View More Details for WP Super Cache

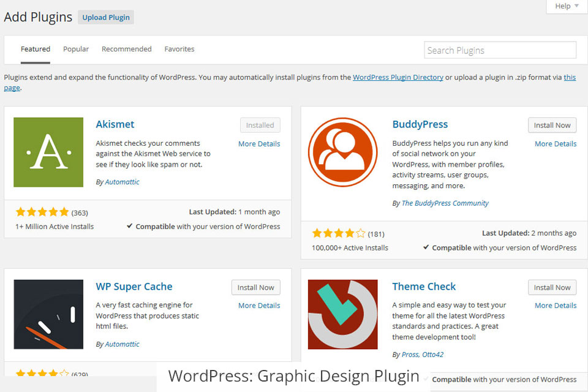coord(259,306)
